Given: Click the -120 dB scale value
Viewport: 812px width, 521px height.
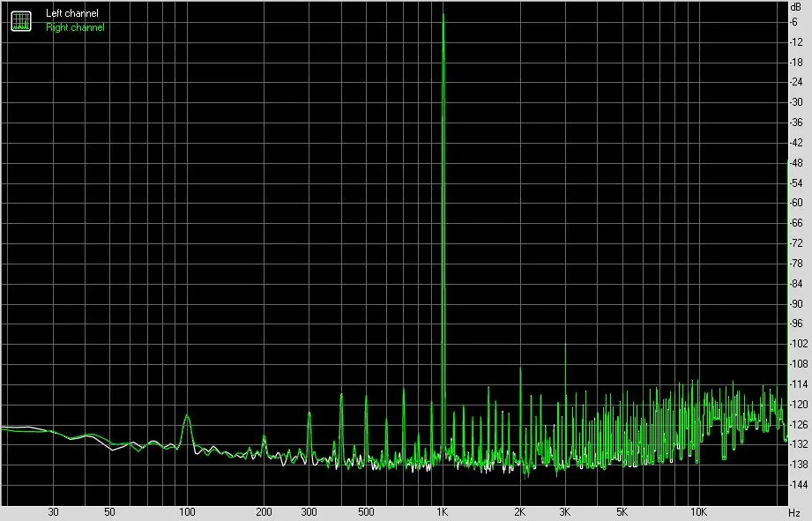Looking at the screenshot, I should tap(798, 404).
